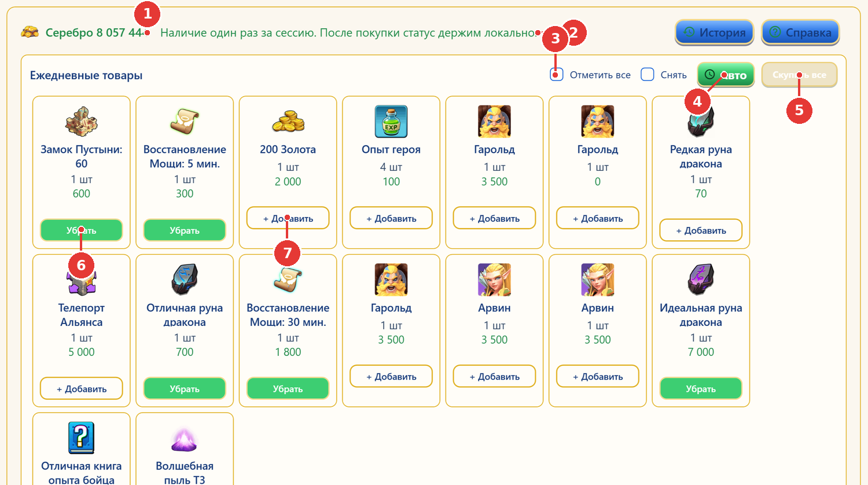Click the silver coins icon beside Серебро
The image size is (868, 485).
[x=30, y=32]
